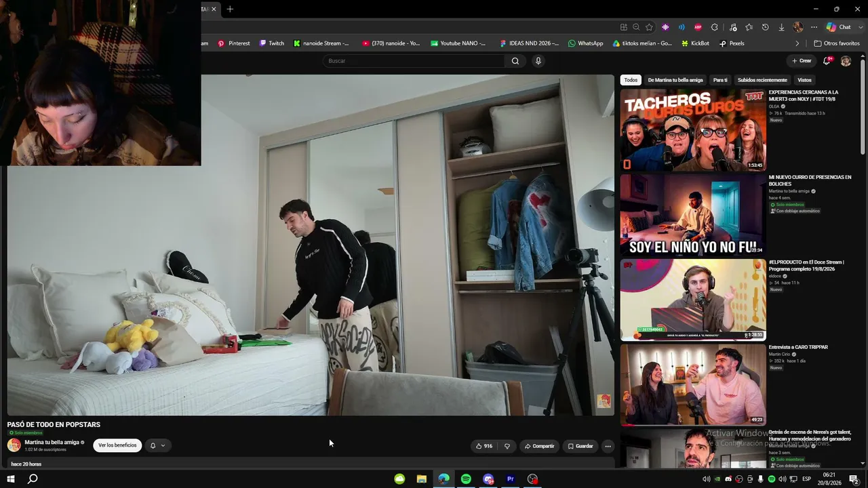Viewport: 868px width, 488px height.
Task: Open #ELPRODUCTO en El Doce Stream title
Action: coord(806,265)
